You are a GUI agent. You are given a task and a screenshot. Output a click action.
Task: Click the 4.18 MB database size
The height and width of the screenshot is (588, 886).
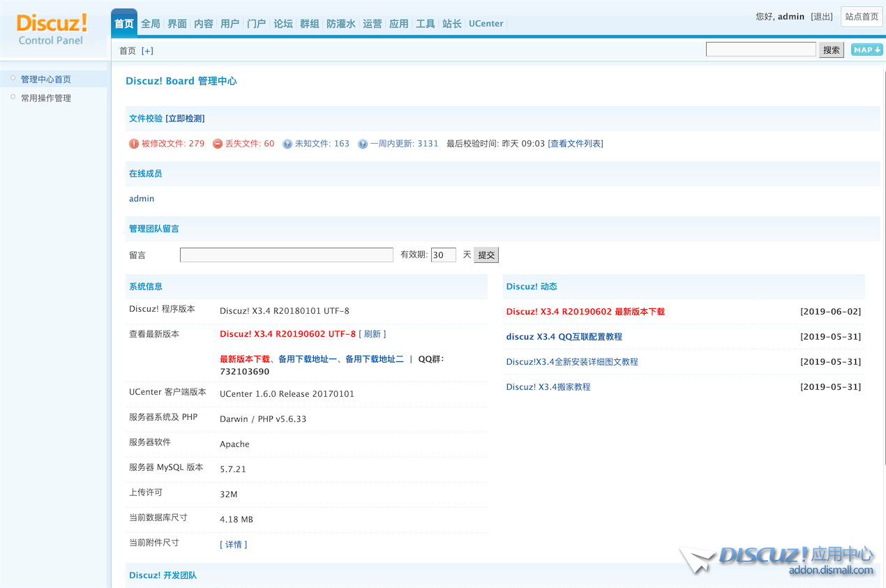coord(236,520)
